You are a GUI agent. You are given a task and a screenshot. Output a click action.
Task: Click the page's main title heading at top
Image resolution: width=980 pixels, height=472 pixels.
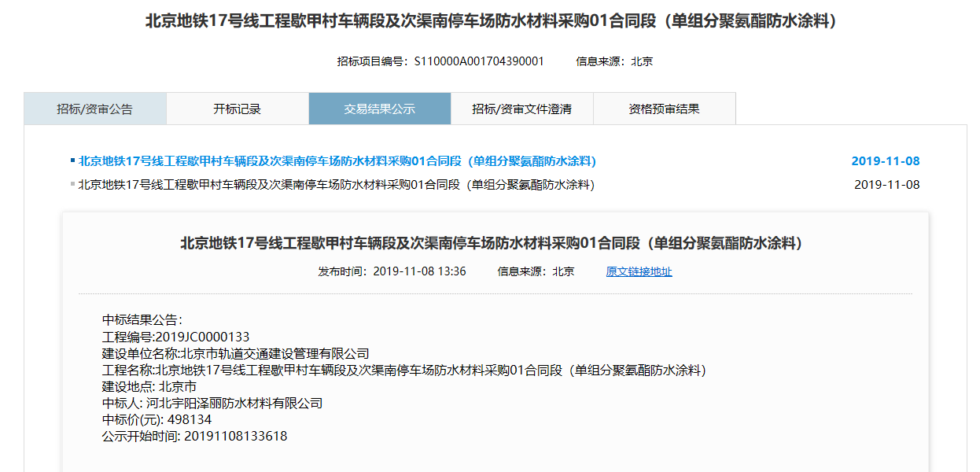(490, 21)
